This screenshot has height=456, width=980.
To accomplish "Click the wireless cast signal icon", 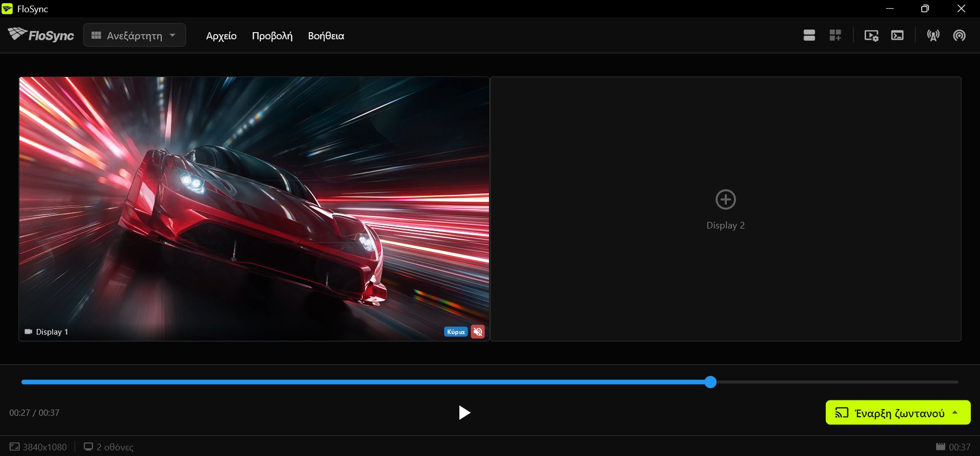I will [x=959, y=35].
